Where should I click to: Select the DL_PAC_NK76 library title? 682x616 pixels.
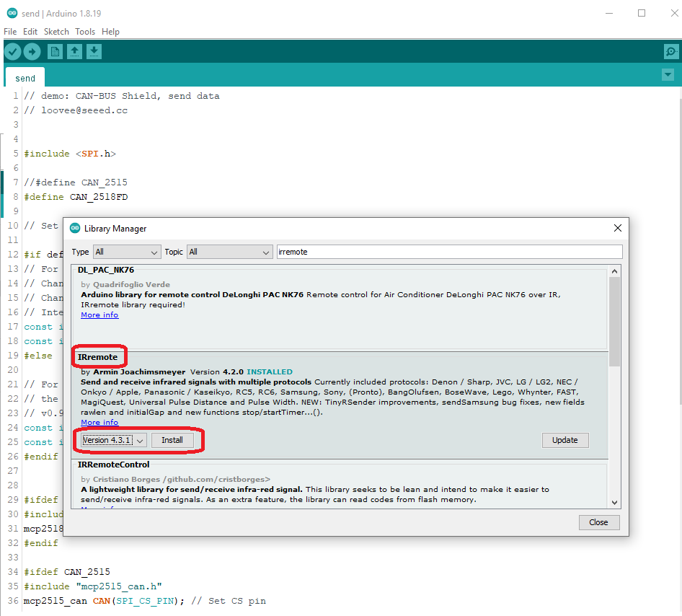106,270
